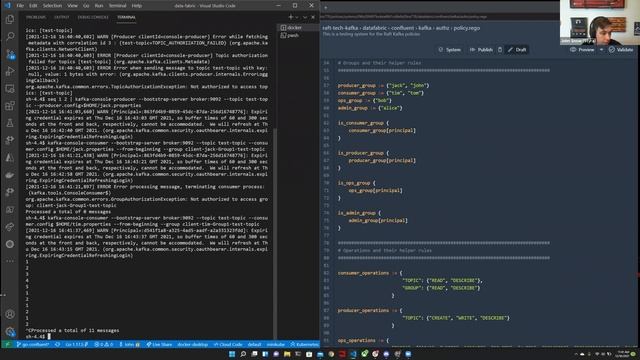The height and width of the screenshot is (360, 640).
Task: Open the File menu
Action: tap(20, 6)
